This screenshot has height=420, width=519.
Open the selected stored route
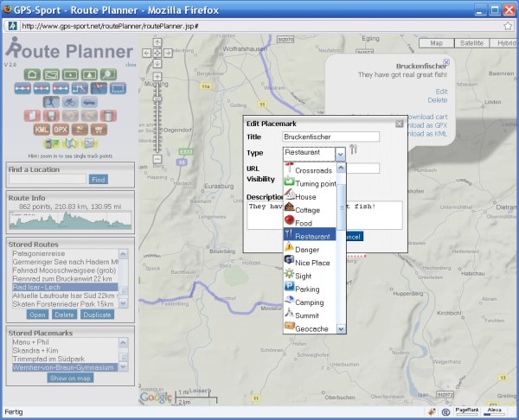[37, 315]
